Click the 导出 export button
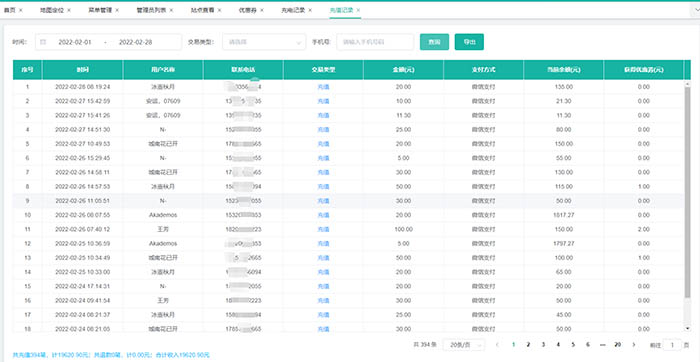Screen dimensions: 700x362 [469, 42]
